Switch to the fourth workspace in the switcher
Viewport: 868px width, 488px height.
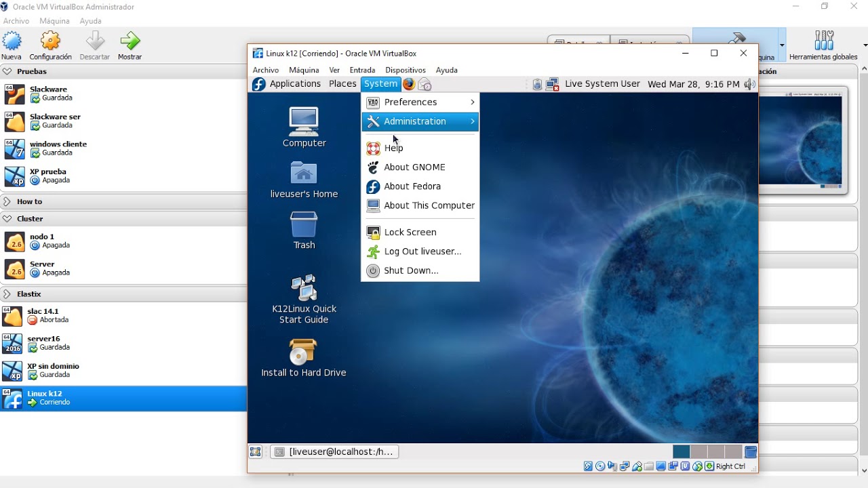733,452
